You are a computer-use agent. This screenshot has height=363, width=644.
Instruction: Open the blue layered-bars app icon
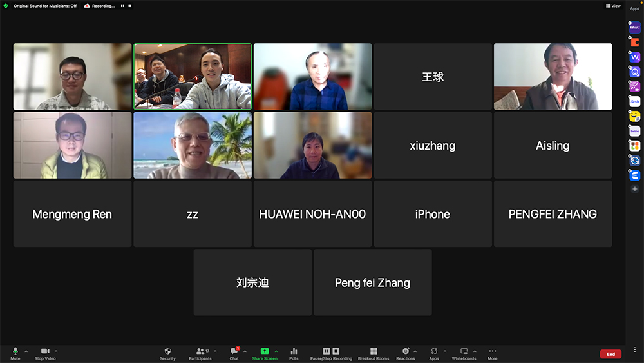(x=634, y=175)
